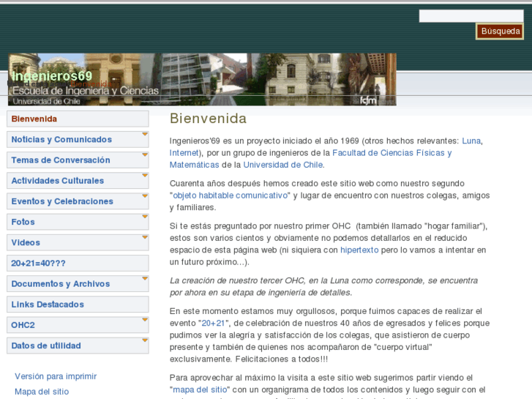This screenshot has height=399, width=532.
Task: Open Temas de Conversación menu item
Action: click(78, 160)
